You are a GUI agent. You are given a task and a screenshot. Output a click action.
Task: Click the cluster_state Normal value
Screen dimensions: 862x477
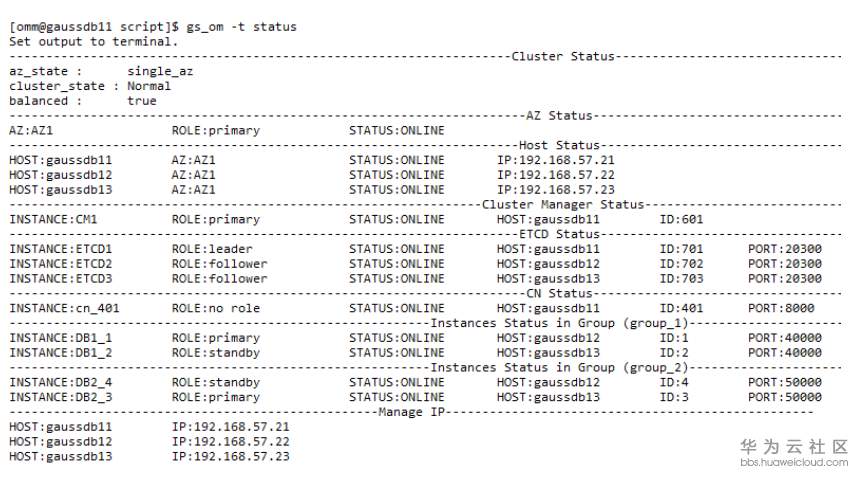coord(149,86)
